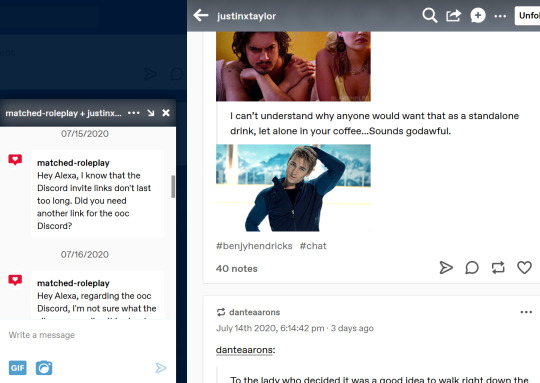The image size is (540, 383).
Task: Reply to the 40-notes post
Action: (x=472, y=268)
